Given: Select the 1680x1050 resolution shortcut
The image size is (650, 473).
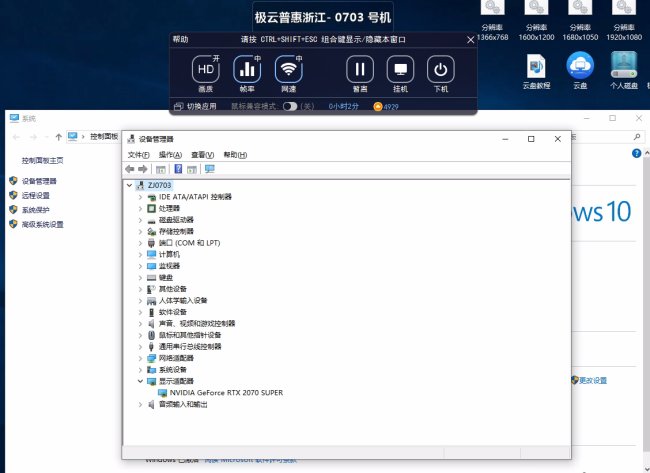Looking at the screenshot, I should (580, 21).
